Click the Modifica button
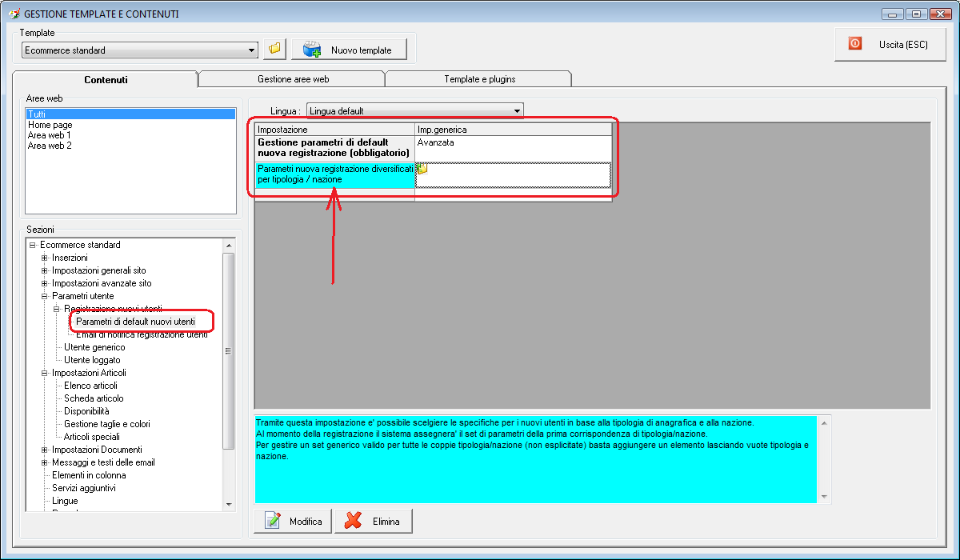 [292, 522]
